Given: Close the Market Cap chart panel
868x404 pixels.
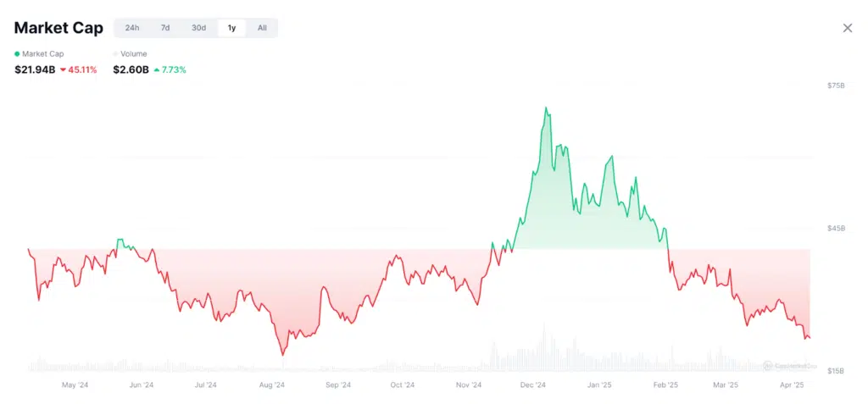Looking at the screenshot, I should pyautogui.click(x=847, y=28).
